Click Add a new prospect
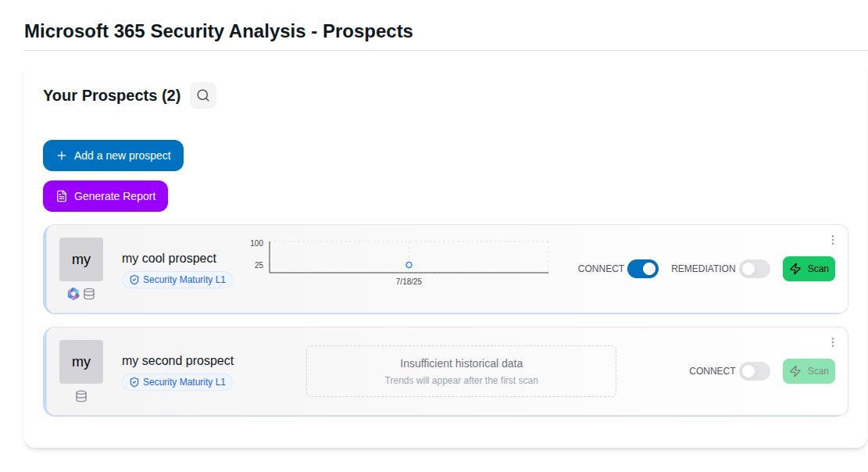Screen dimensions: 868x472 (x=113, y=155)
